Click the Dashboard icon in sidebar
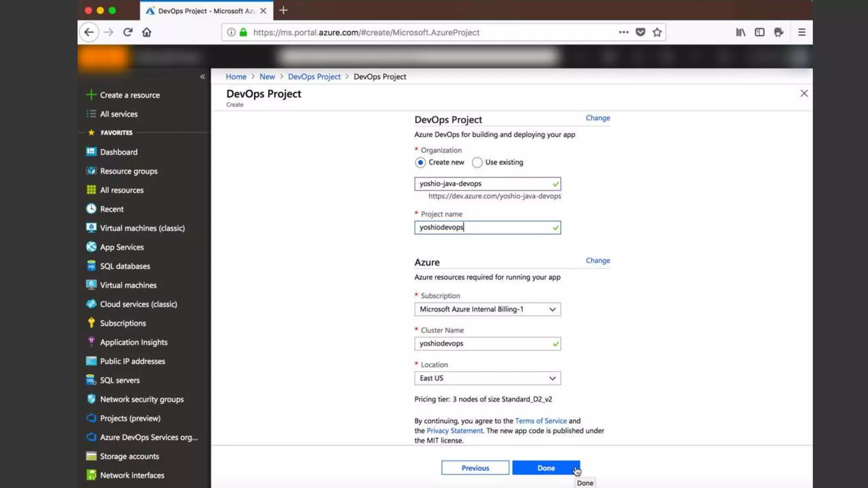868x488 pixels. click(x=91, y=152)
